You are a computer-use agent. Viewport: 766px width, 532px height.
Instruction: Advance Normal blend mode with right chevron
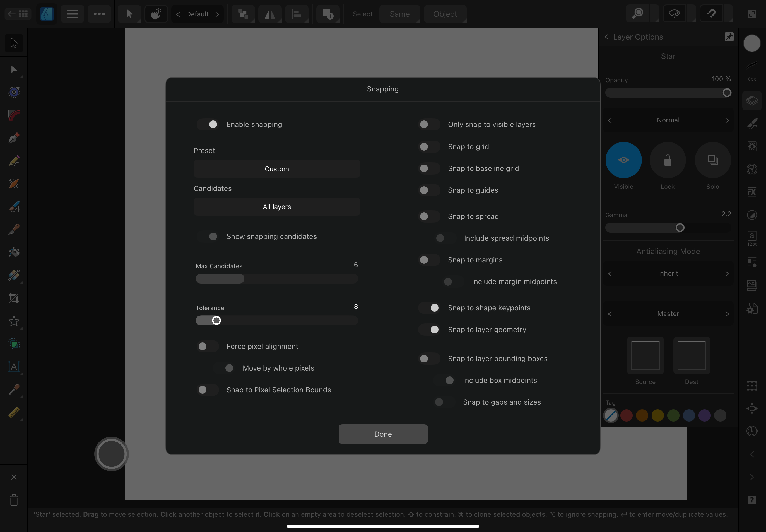727,120
